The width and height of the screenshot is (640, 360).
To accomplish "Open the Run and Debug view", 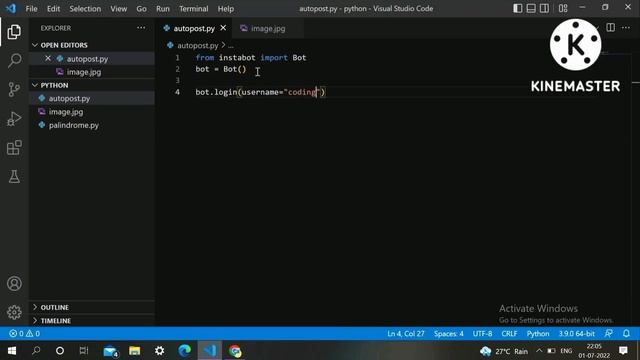I will click(14, 119).
